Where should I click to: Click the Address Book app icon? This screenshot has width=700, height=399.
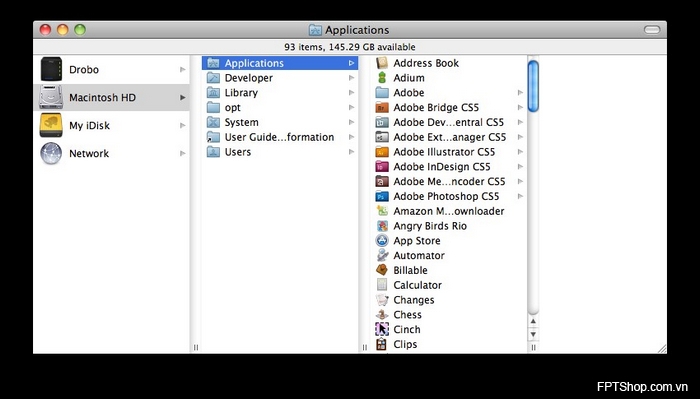tap(382, 63)
